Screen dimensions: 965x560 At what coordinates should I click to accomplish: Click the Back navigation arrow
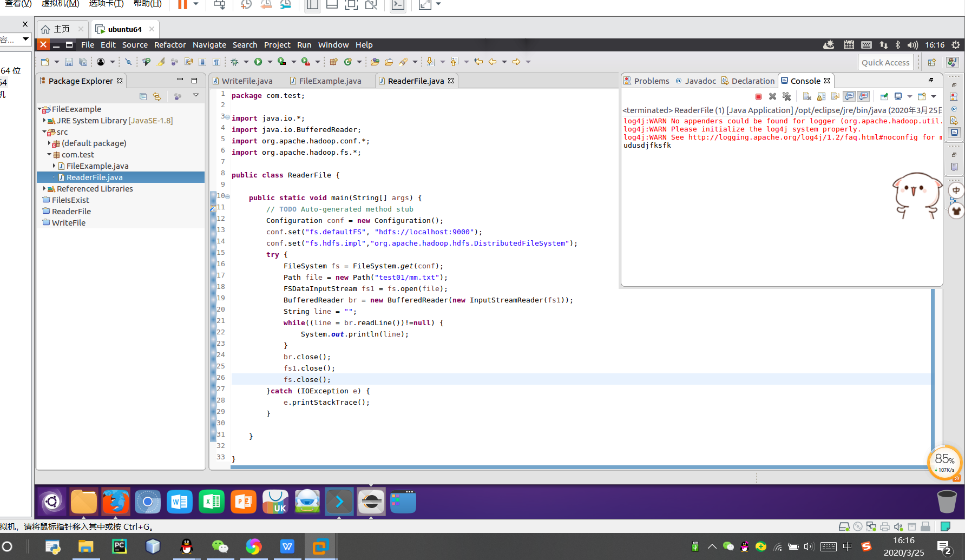pyautogui.click(x=493, y=62)
